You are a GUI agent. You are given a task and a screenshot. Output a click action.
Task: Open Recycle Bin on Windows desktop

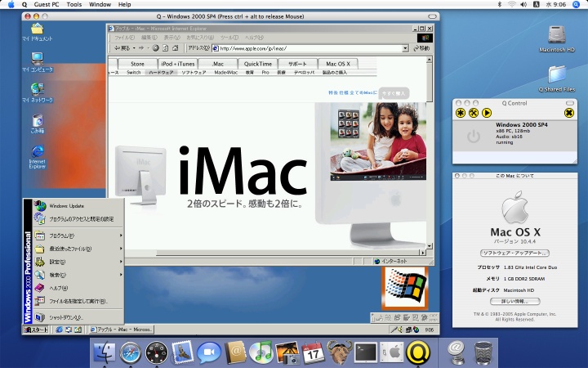tap(37, 123)
